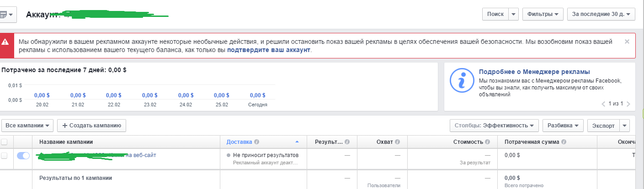Click the Создать кампанию button
Image resolution: width=644 pixels, height=189 pixels.
91,125
